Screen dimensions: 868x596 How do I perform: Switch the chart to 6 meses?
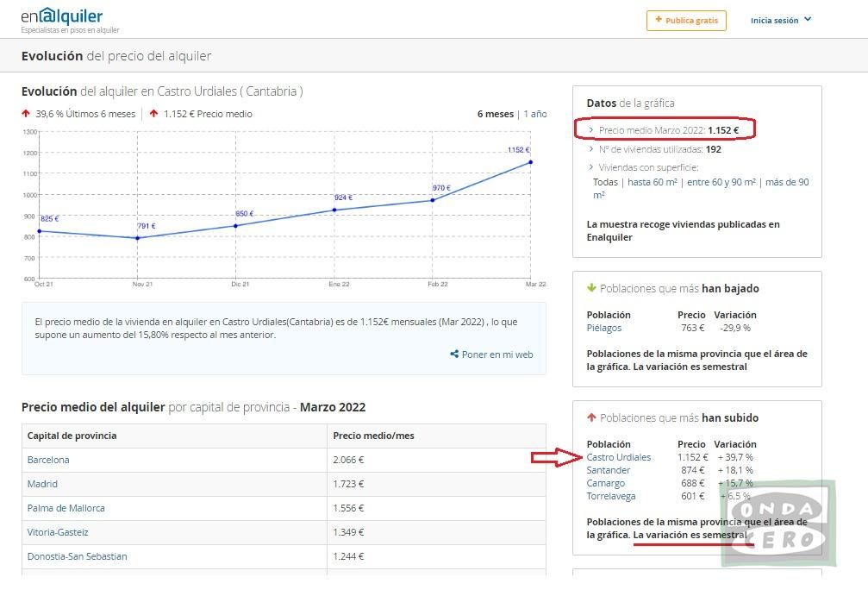coord(495,114)
